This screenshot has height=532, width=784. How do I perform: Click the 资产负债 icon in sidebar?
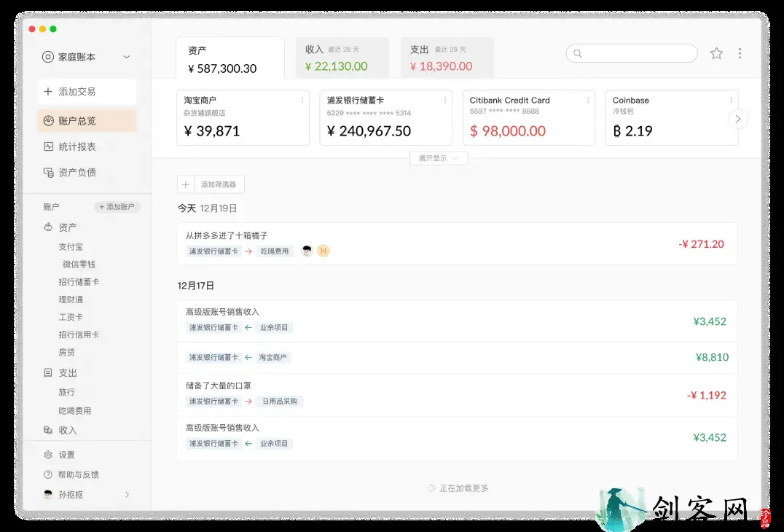[49, 173]
